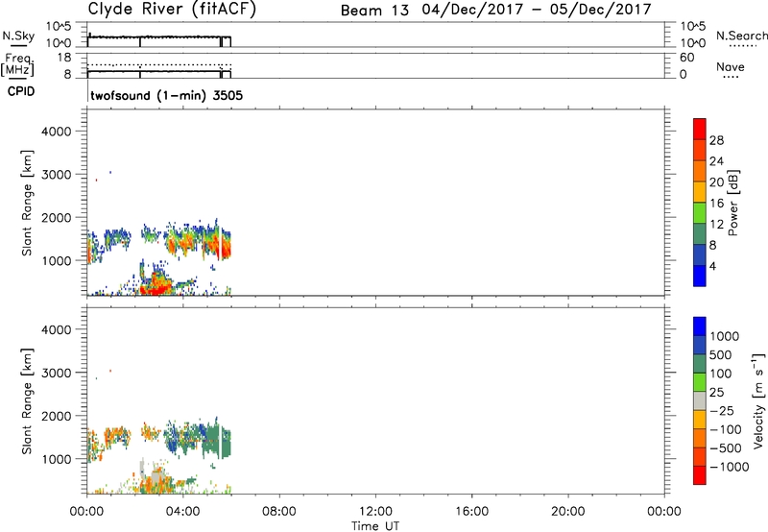Screen dimensions: 768x532
Task: Click the 'Clyde River (fitACF)' title
Action: point(172,9)
